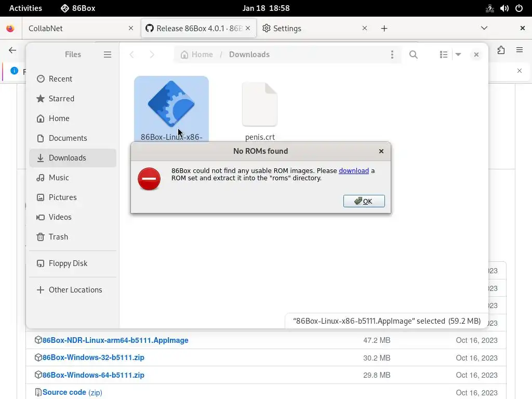Viewport: 532px width, 399px height.
Task: Close the Settings tab
Action: pos(364,28)
